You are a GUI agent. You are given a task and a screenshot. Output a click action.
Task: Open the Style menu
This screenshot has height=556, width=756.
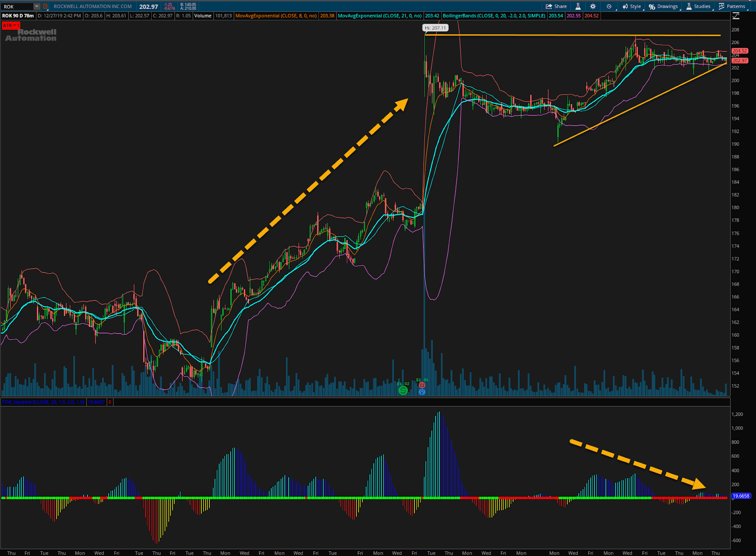click(x=632, y=7)
